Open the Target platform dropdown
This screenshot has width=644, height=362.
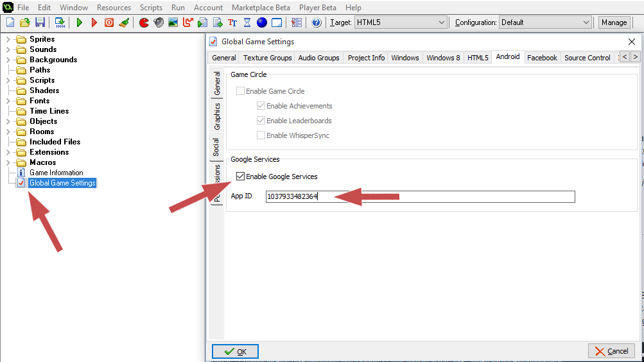coord(400,22)
